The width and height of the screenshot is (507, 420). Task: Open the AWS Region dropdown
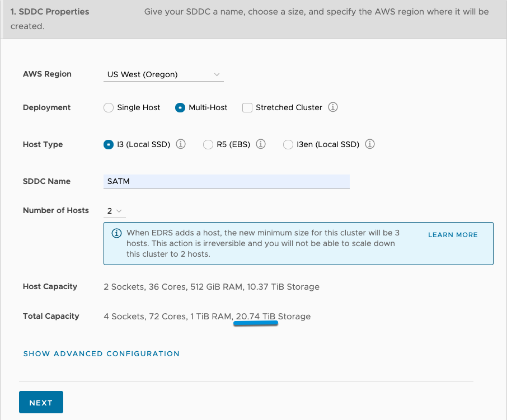click(x=163, y=74)
